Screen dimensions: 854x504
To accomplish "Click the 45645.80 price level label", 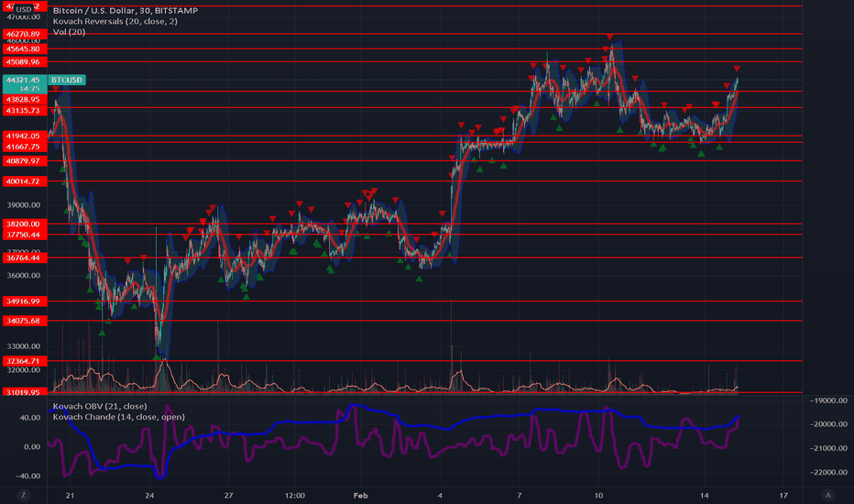I will click(x=25, y=49).
